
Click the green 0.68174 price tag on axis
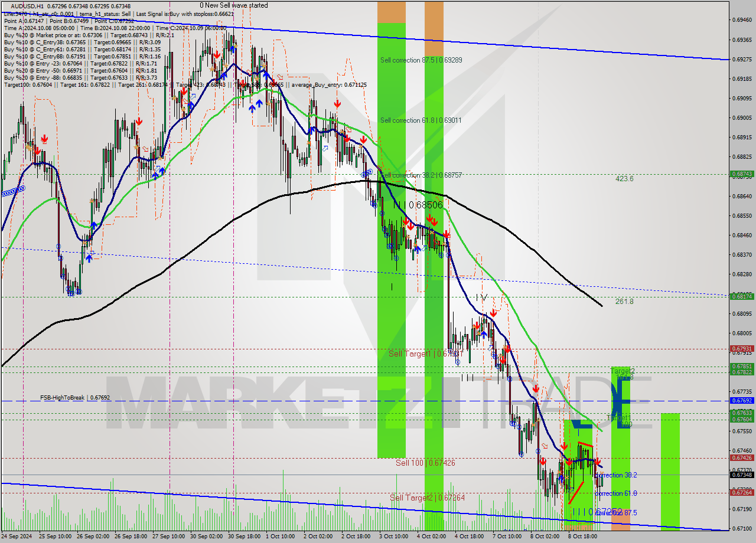click(742, 296)
